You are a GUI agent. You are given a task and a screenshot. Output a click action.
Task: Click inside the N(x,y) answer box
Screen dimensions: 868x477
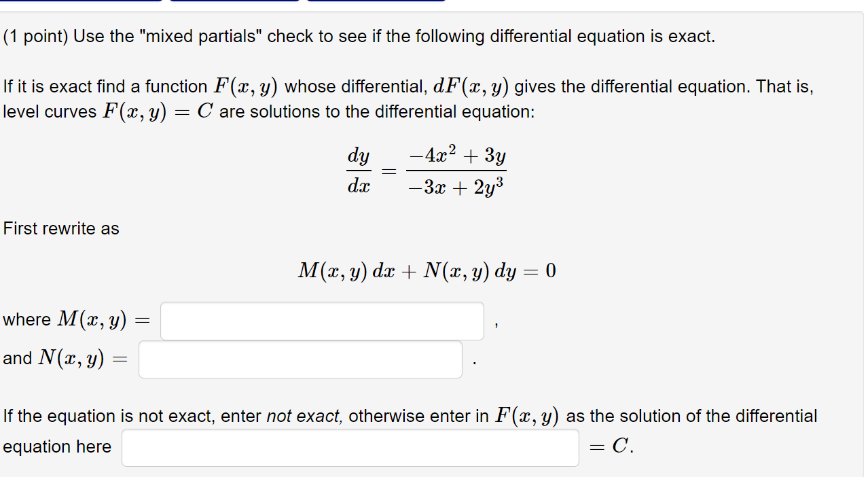[x=299, y=359]
